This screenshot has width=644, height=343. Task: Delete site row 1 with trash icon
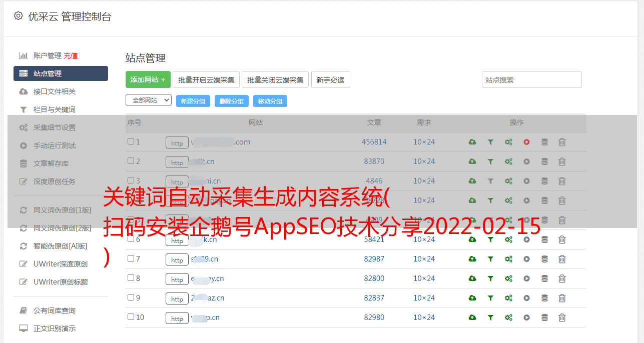(x=562, y=142)
